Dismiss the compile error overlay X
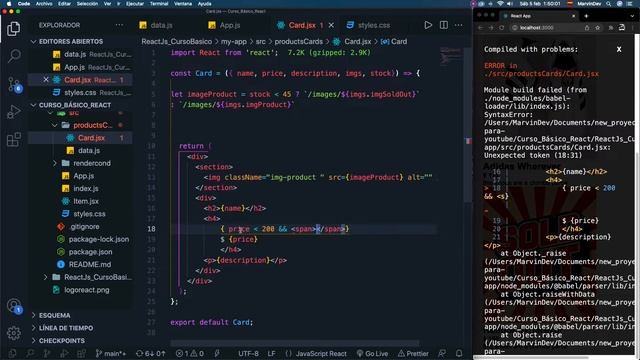Screen dimensions: 640x360 pos(619,49)
